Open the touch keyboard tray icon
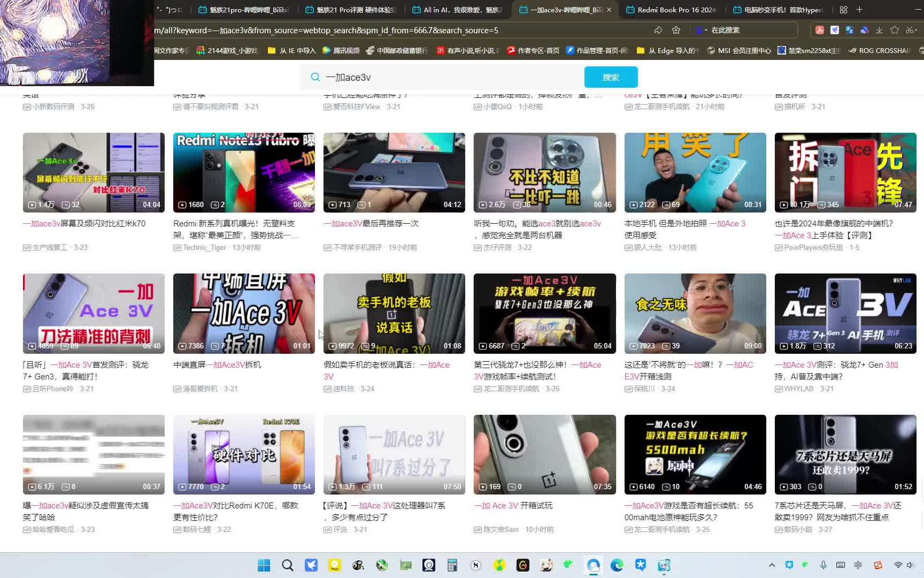Viewport: 924px width, 578px height. (841, 565)
